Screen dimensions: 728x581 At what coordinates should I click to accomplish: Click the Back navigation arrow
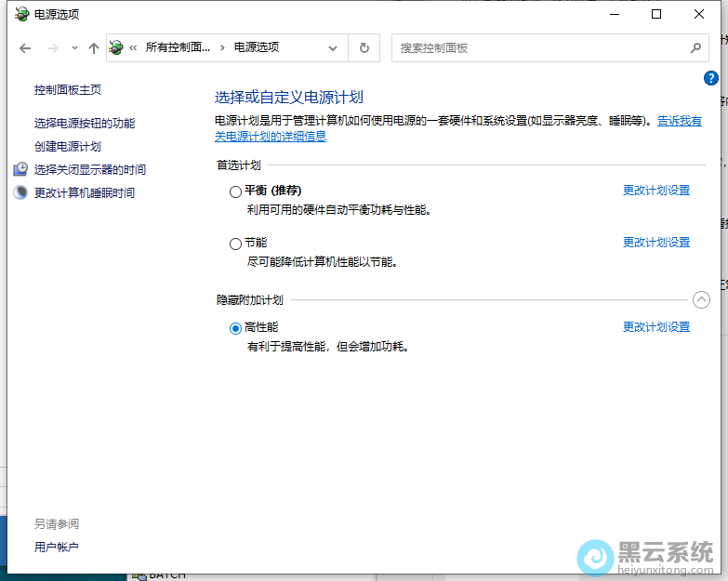click(x=25, y=48)
